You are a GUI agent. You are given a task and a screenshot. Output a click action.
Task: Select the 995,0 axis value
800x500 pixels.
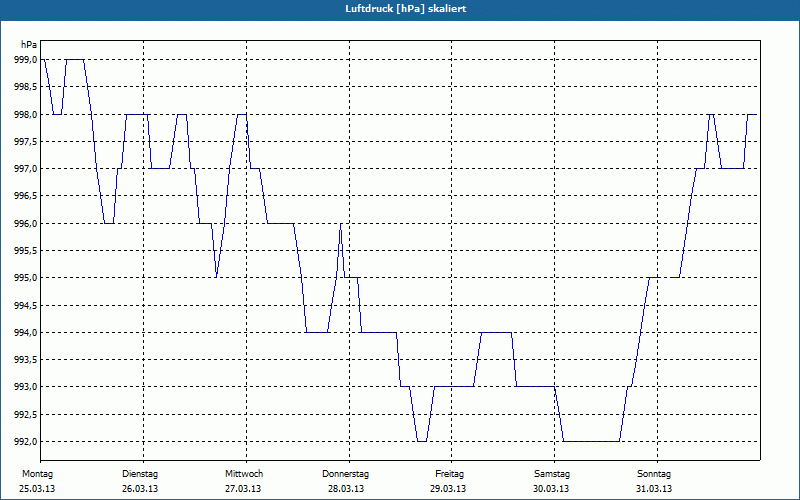click(x=26, y=278)
